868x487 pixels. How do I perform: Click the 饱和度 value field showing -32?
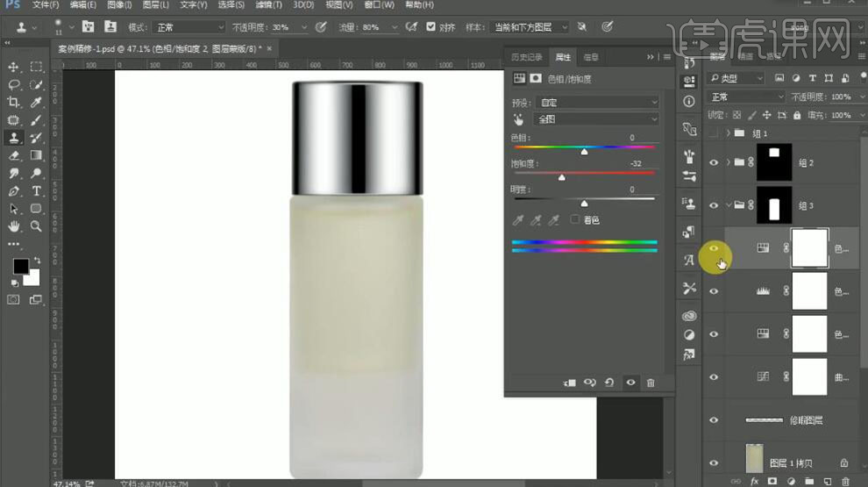pyautogui.click(x=636, y=163)
